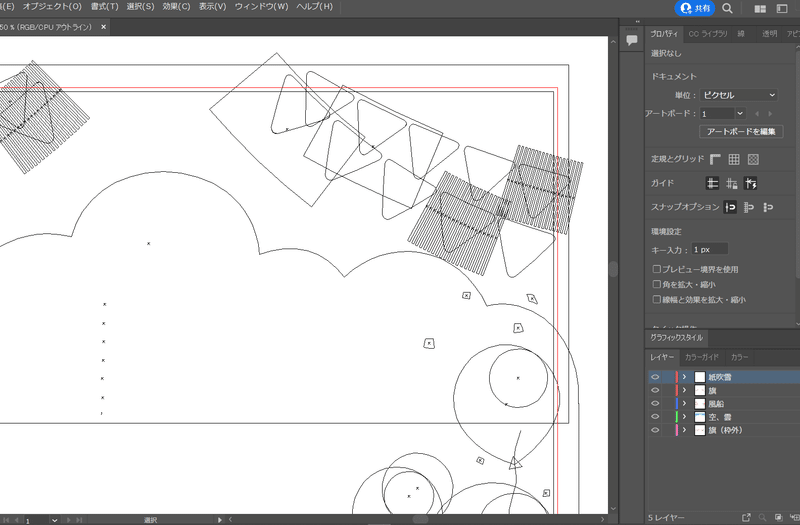The image size is (800, 525).
Task: Toggle the rulers icon
Action: (x=715, y=159)
